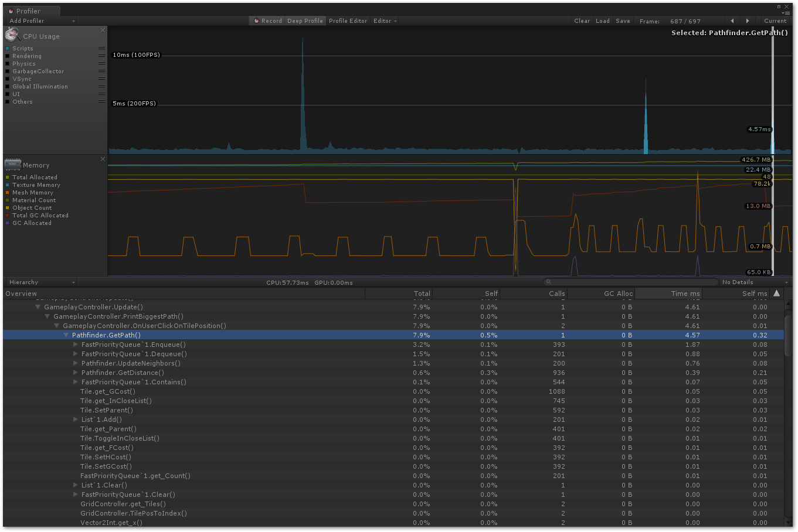
Task: Collapse the Pathfinder.GetPath() tree row
Action: click(66, 335)
